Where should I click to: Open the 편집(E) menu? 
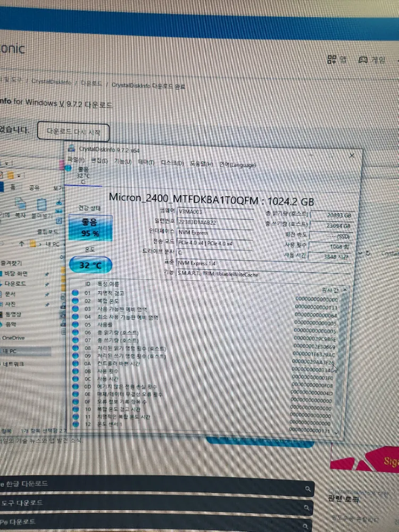99,161
